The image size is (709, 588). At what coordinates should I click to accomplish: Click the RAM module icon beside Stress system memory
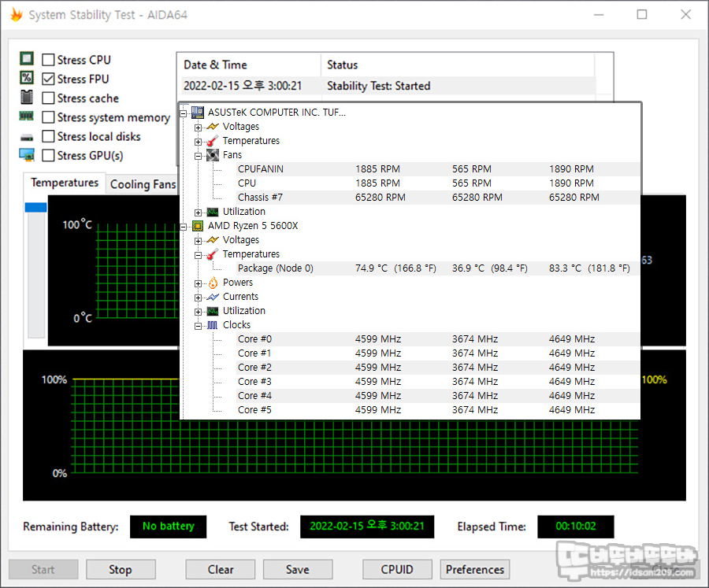27,116
